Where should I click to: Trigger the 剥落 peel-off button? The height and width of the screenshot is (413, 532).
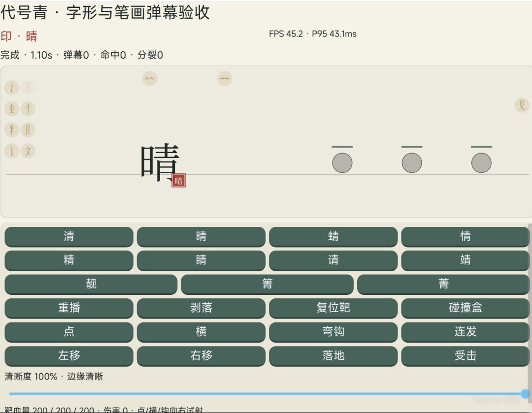201,308
